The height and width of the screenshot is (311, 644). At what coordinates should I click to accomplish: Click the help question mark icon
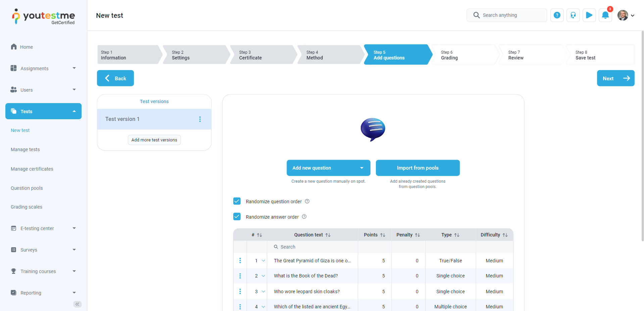(557, 15)
